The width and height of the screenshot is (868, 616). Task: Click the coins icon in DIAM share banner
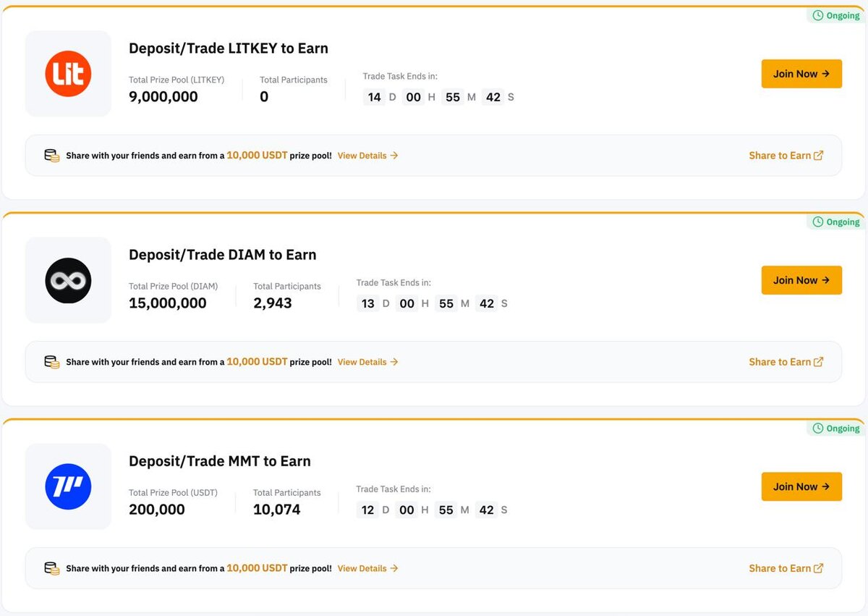coord(52,362)
